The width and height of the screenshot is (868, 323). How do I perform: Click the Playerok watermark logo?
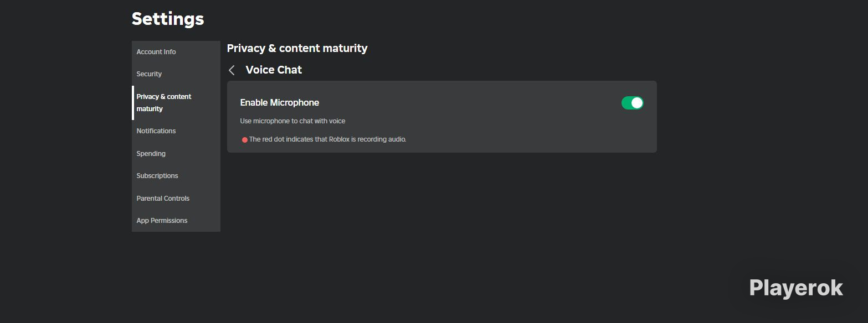coord(796,288)
